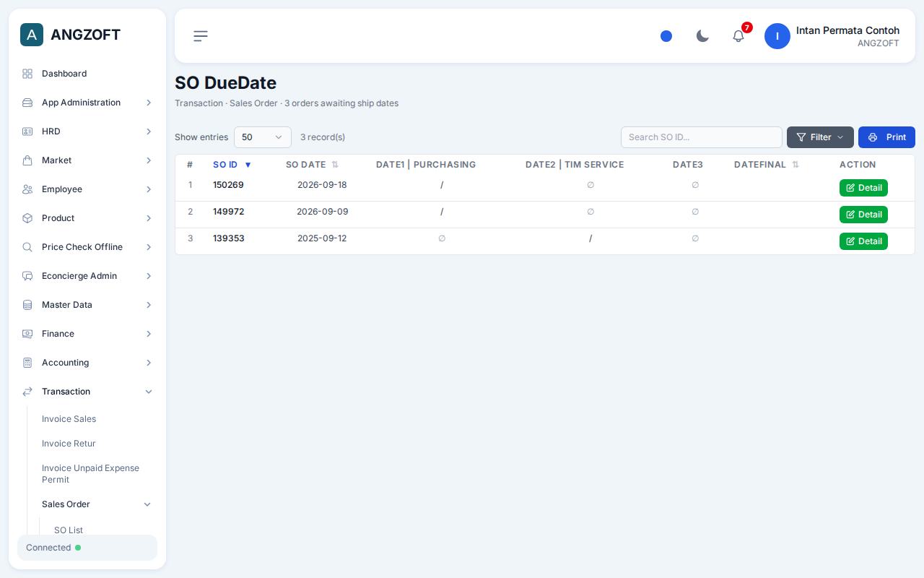
Task: Collapse the Transaction menu chevron
Action: click(x=149, y=392)
